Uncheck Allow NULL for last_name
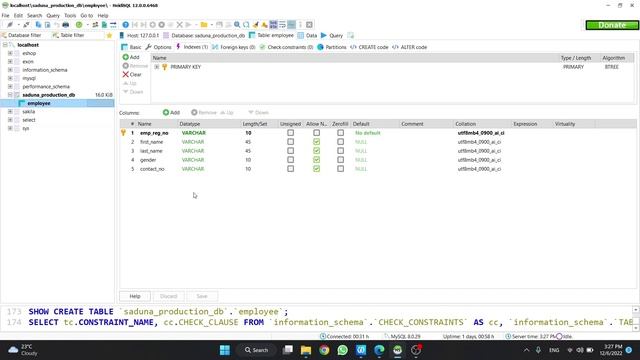640x360 pixels. pos(316,151)
